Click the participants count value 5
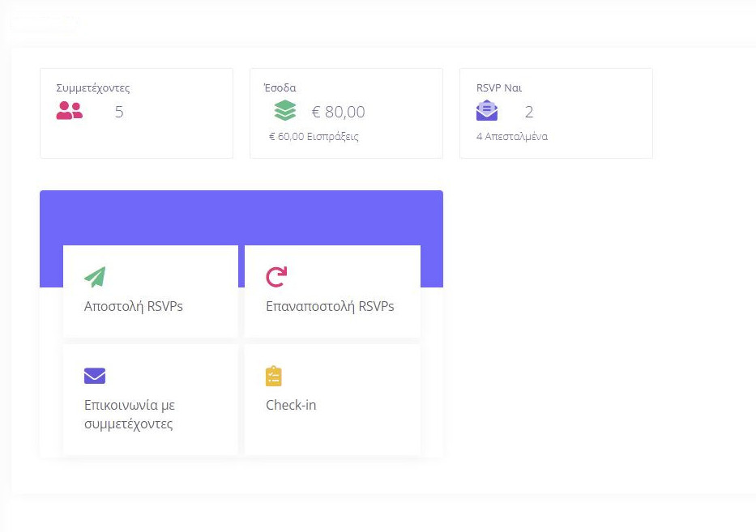 click(119, 112)
